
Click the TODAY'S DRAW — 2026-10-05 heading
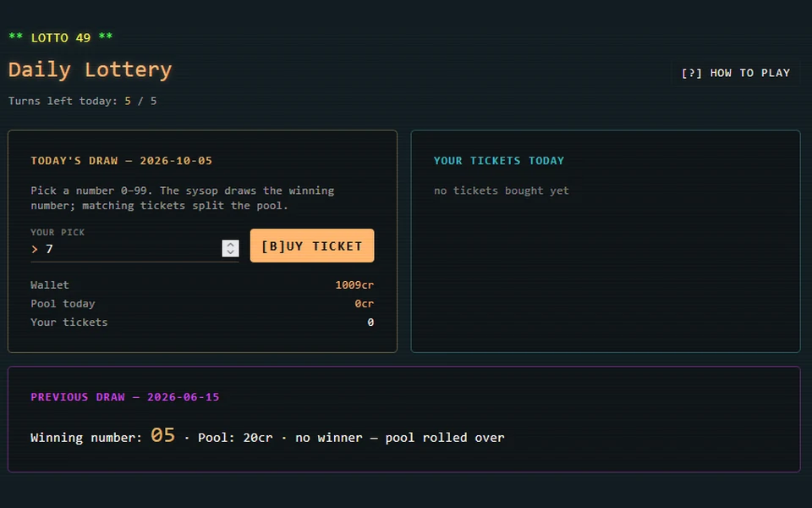(x=121, y=161)
